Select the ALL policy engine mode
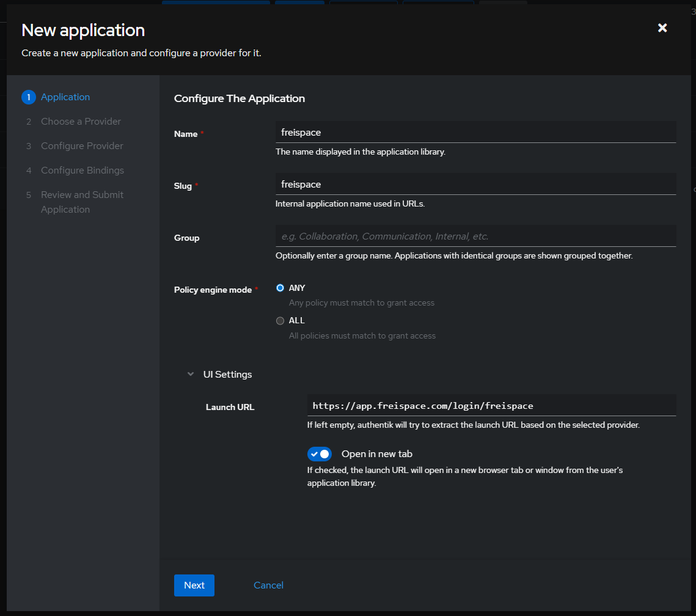 [x=280, y=320]
